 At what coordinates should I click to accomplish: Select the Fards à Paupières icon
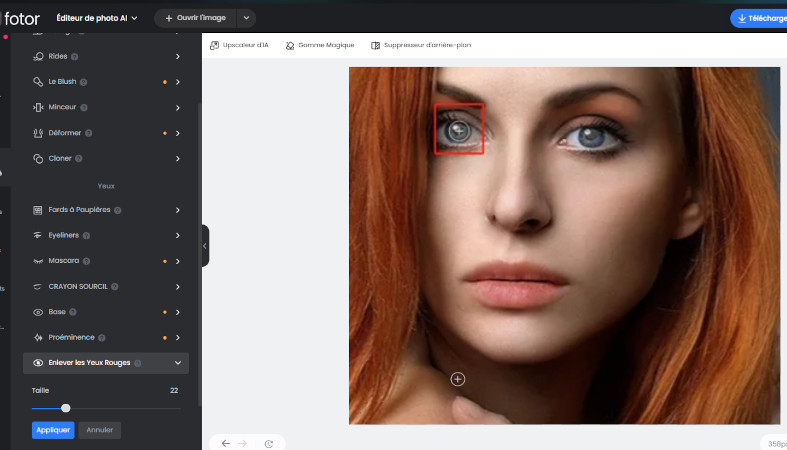(x=38, y=210)
